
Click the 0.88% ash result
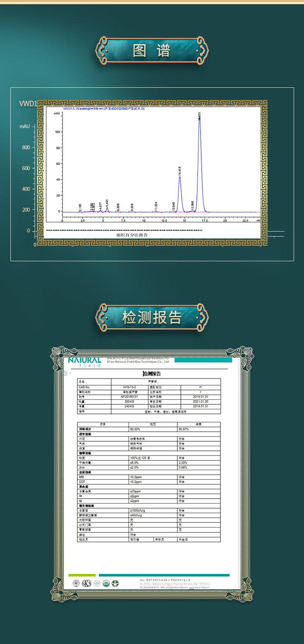[x=199, y=467]
